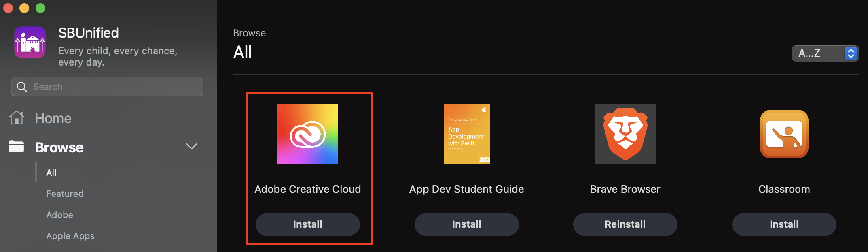Viewport: 868px width, 252px height.
Task: Open the Classroom app icon
Action: [784, 134]
